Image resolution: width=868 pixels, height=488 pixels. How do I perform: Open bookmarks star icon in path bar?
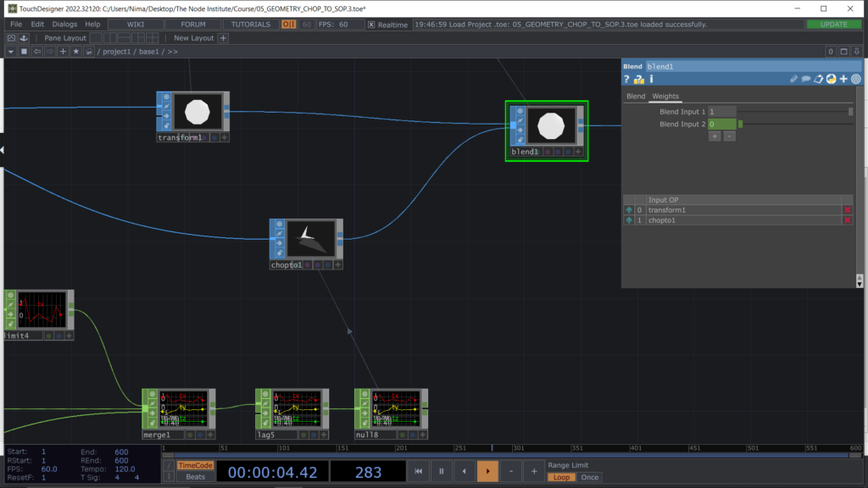(x=75, y=52)
